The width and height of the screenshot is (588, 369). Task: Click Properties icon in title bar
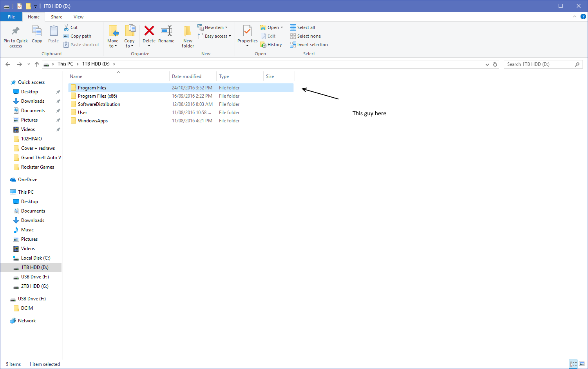coord(20,6)
